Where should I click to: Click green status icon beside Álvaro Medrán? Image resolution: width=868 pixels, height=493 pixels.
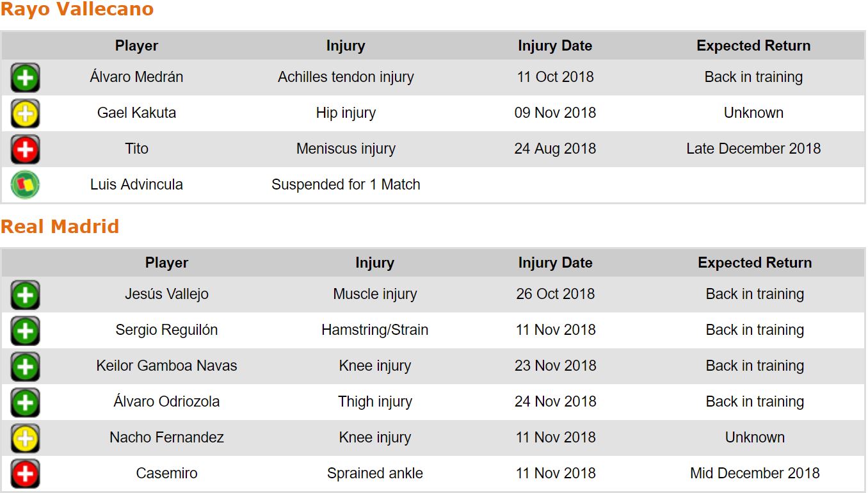click(25, 78)
